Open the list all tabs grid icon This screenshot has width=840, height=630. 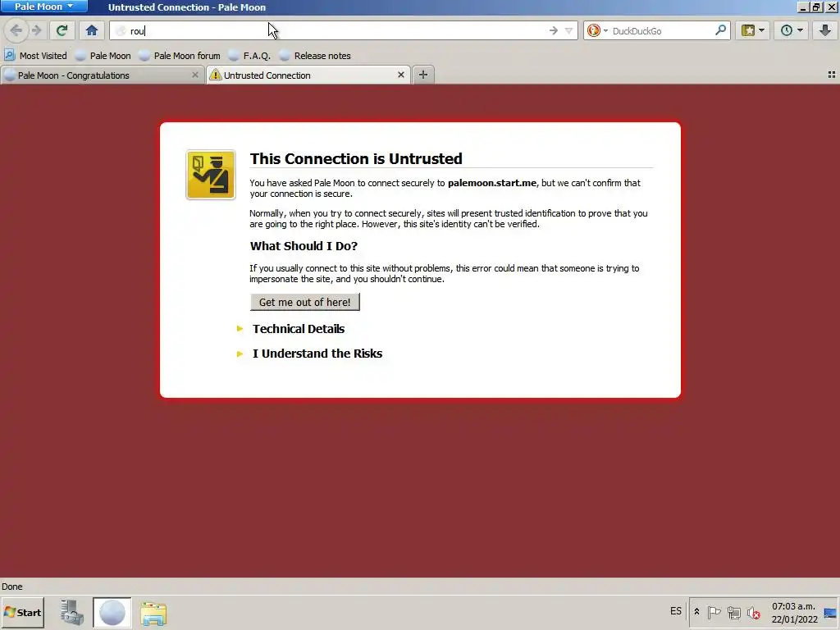(832, 75)
